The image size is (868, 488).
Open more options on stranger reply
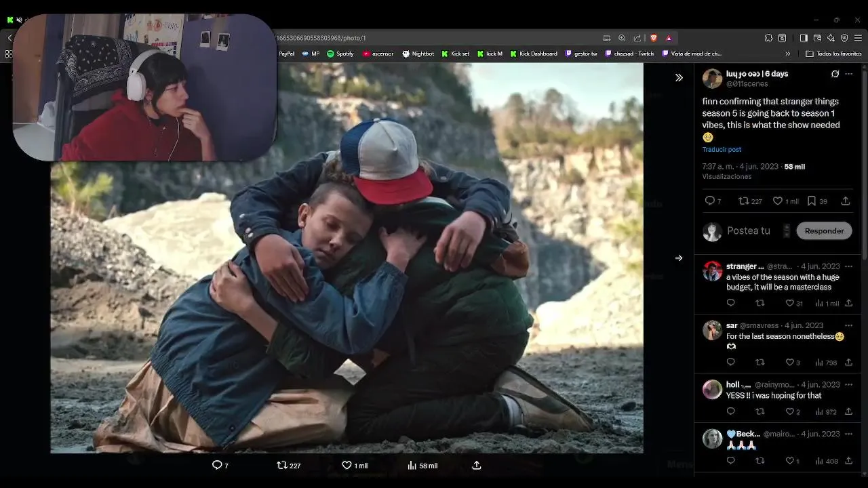click(x=848, y=266)
